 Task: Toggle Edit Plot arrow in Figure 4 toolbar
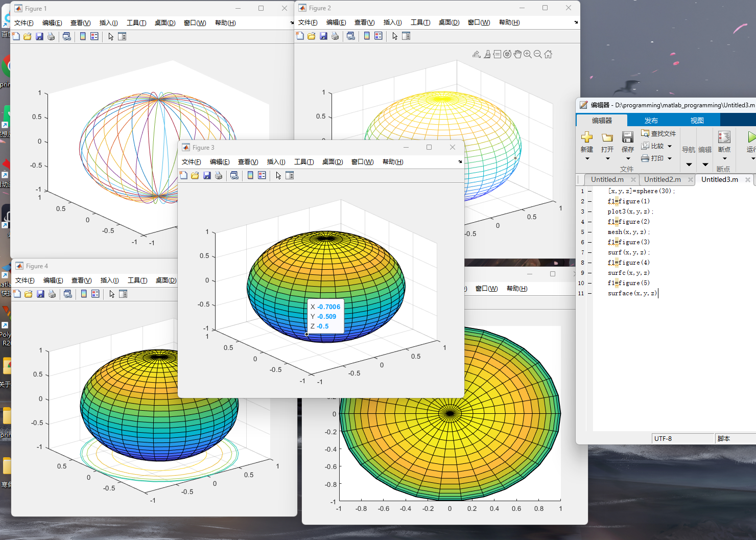pyautogui.click(x=112, y=294)
